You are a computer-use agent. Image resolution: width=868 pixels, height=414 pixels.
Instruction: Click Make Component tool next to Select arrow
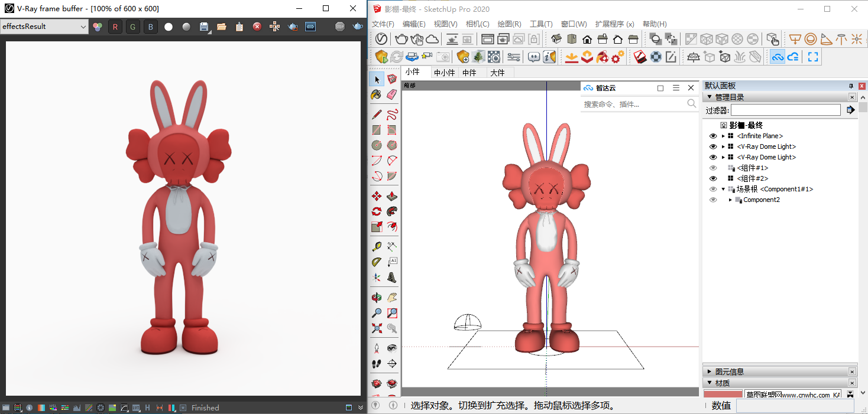(392, 79)
